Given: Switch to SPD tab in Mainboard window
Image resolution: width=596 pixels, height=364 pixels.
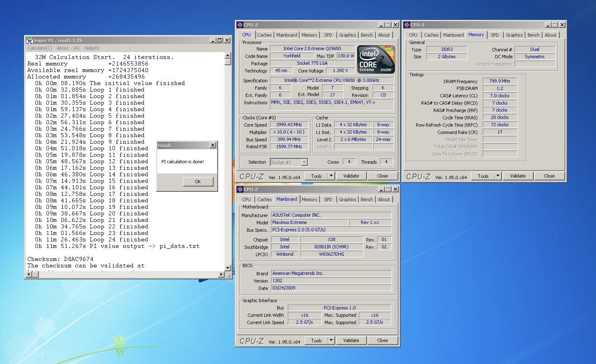Looking at the screenshot, I should pos(328,200).
